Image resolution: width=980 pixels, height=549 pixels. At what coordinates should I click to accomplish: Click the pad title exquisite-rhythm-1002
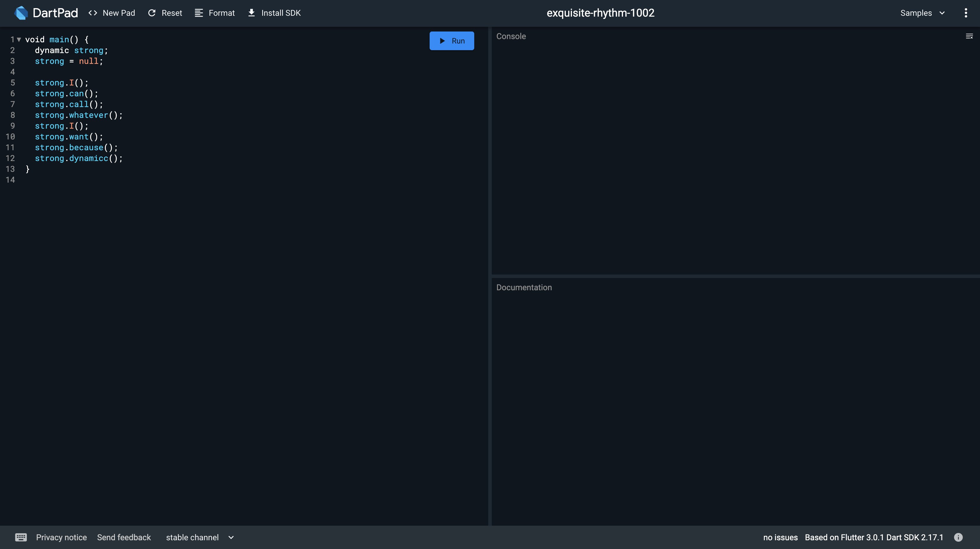600,13
